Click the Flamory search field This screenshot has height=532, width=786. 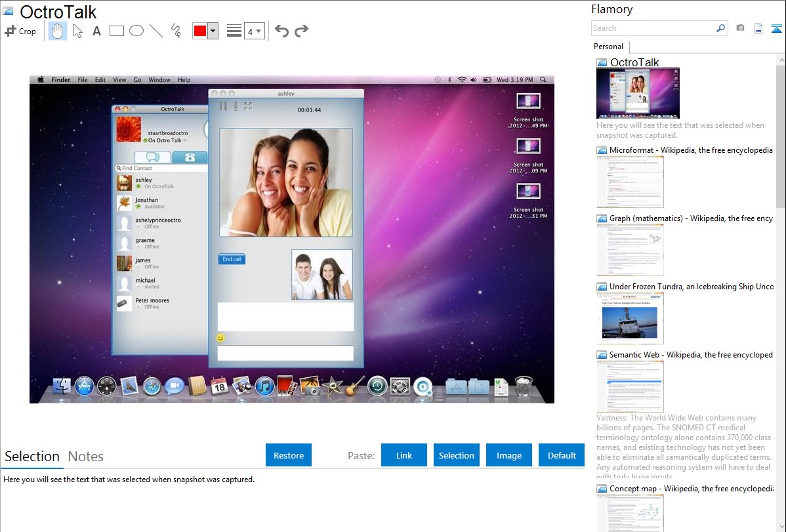click(x=653, y=28)
